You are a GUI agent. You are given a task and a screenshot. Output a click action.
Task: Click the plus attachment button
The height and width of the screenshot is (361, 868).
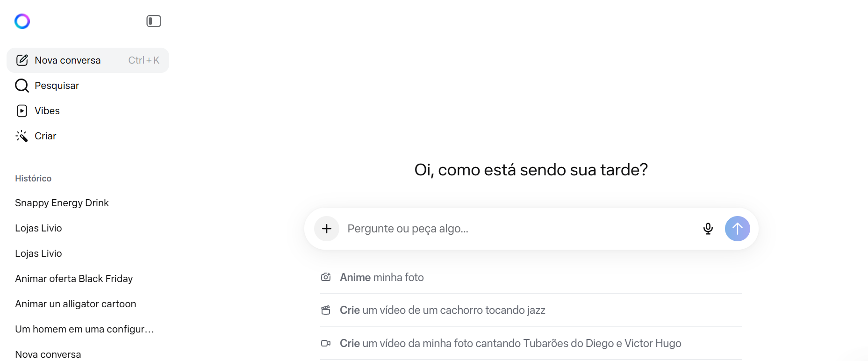click(327, 229)
